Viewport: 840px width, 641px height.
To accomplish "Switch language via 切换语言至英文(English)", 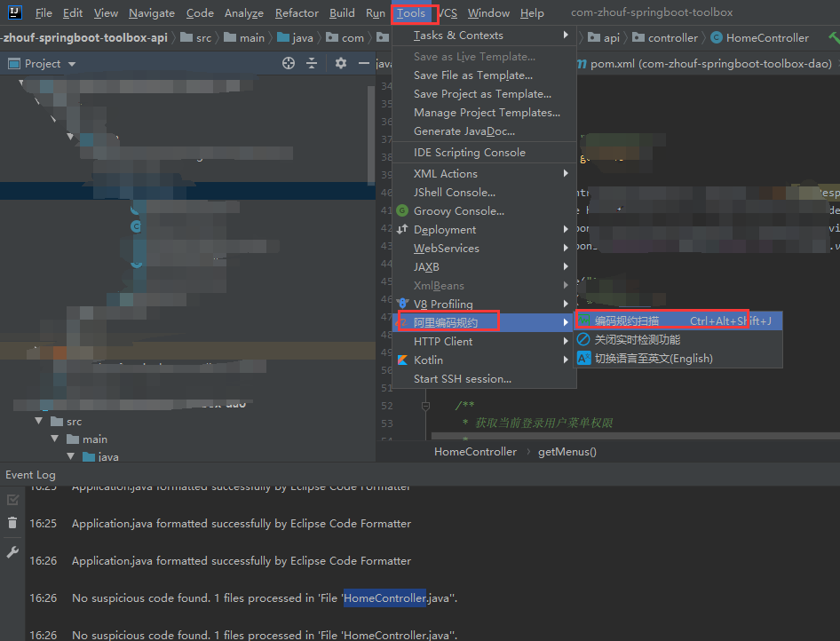I will [x=678, y=359].
